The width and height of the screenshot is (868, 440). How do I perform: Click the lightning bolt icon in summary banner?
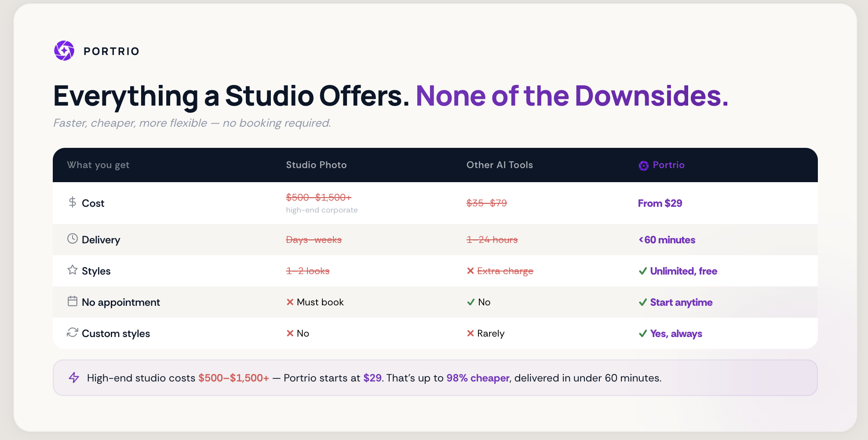(74, 378)
